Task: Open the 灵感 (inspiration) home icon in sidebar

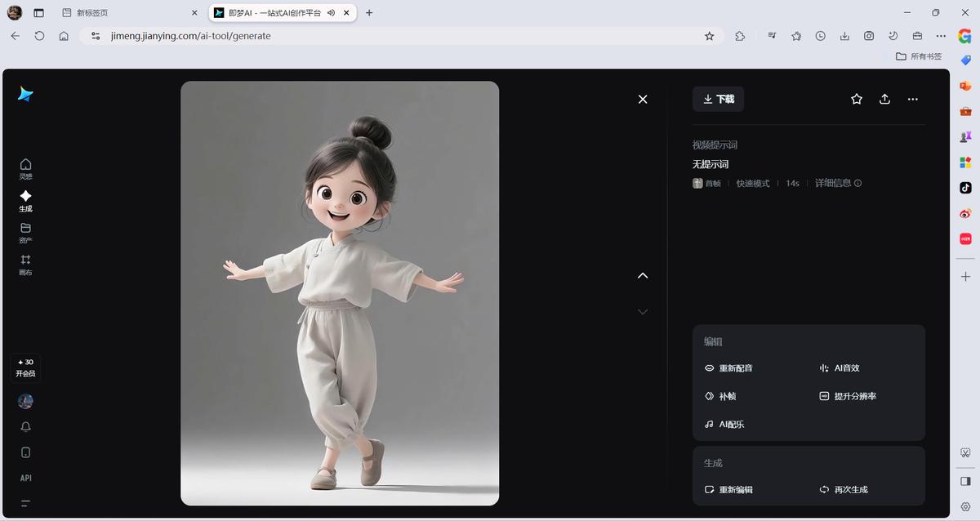Action: point(25,168)
